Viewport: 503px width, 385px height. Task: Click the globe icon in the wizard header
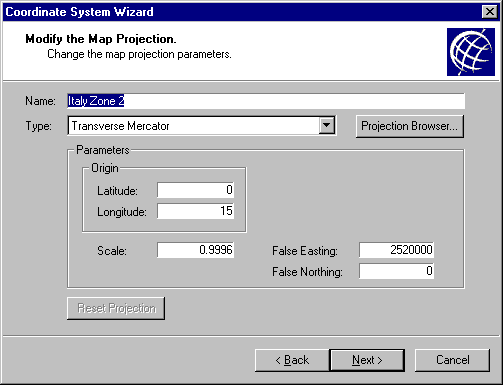tap(471, 52)
